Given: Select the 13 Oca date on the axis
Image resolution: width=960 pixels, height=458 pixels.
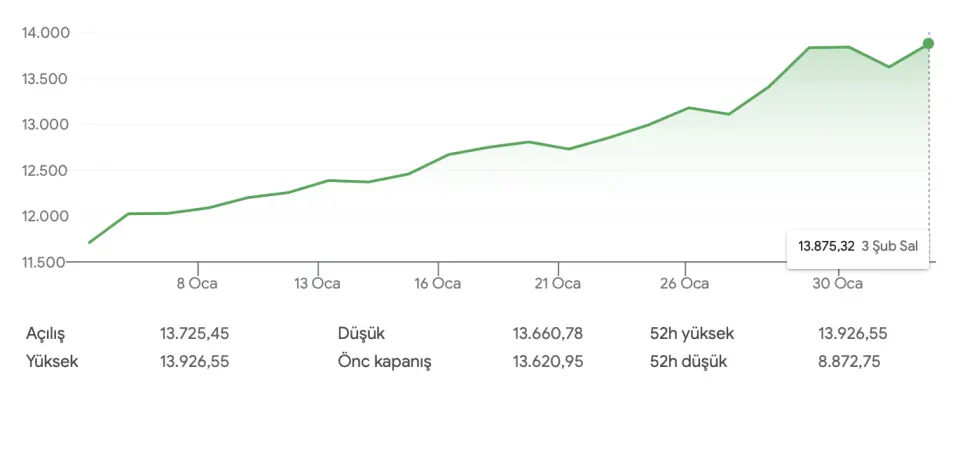Looking at the screenshot, I should (x=317, y=284).
